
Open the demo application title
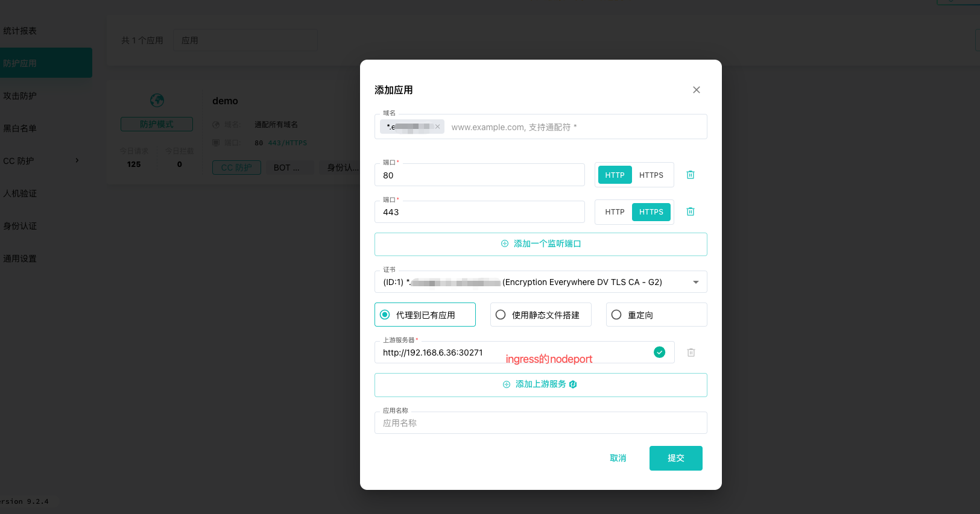(x=225, y=101)
